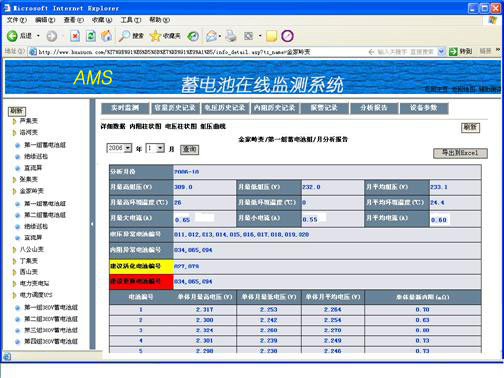Open the 详细数据 link

tap(113, 126)
